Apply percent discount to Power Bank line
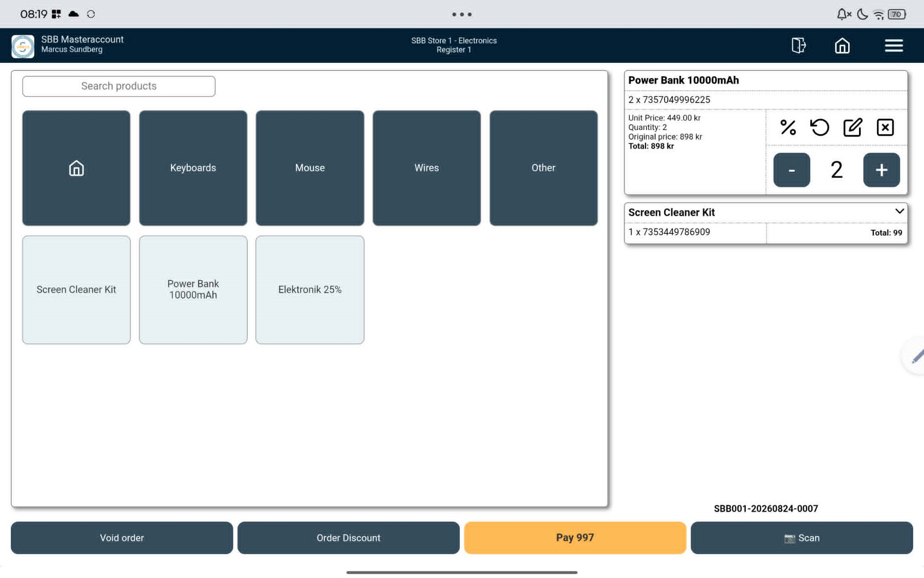This screenshot has width=924, height=578. (788, 127)
